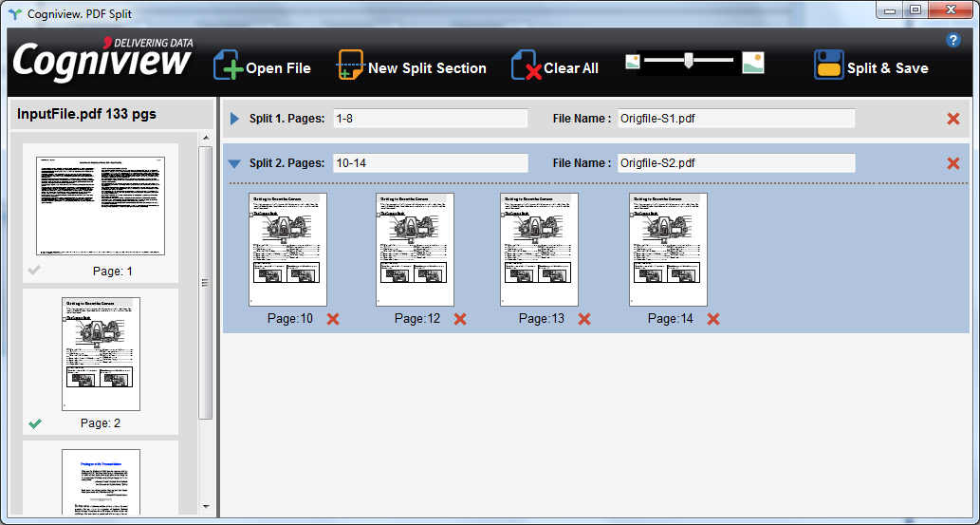This screenshot has width=980, height=525.
Task: Maximize the Cogniview PDF Split window
Action: click(x=915, y=10)
